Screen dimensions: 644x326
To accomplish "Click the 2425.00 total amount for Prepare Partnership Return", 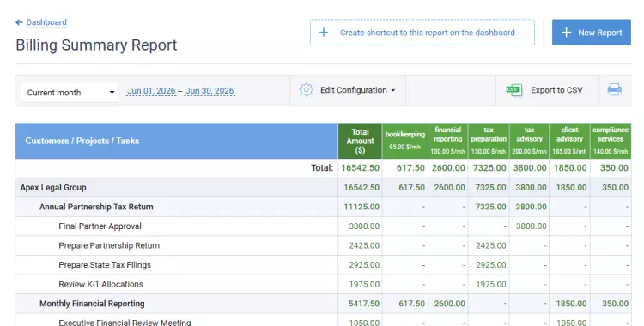I will pos(364,245).
